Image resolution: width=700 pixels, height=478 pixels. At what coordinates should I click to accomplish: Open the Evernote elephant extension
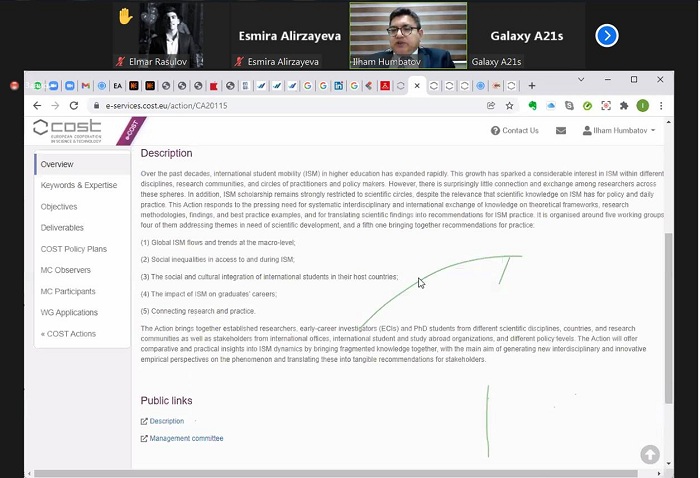532,106
